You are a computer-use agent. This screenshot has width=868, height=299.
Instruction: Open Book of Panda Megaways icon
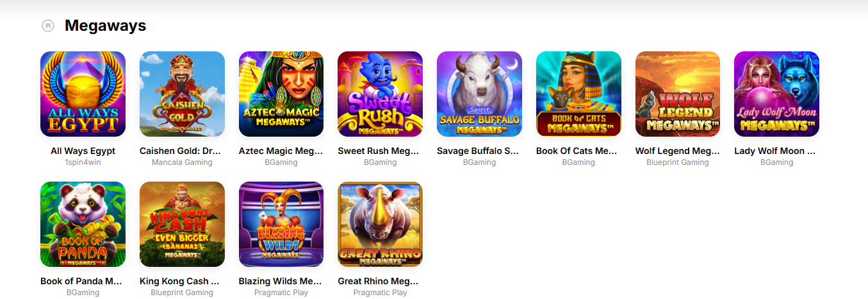click(83, 224)
